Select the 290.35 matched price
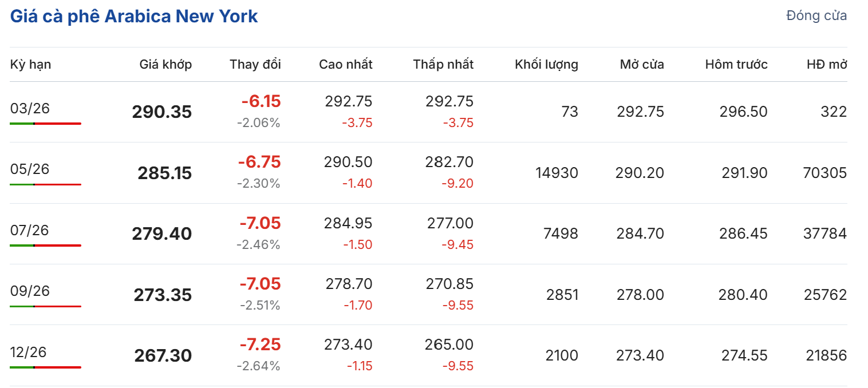This screenshot has height=388, width=868. coord(162,112)
